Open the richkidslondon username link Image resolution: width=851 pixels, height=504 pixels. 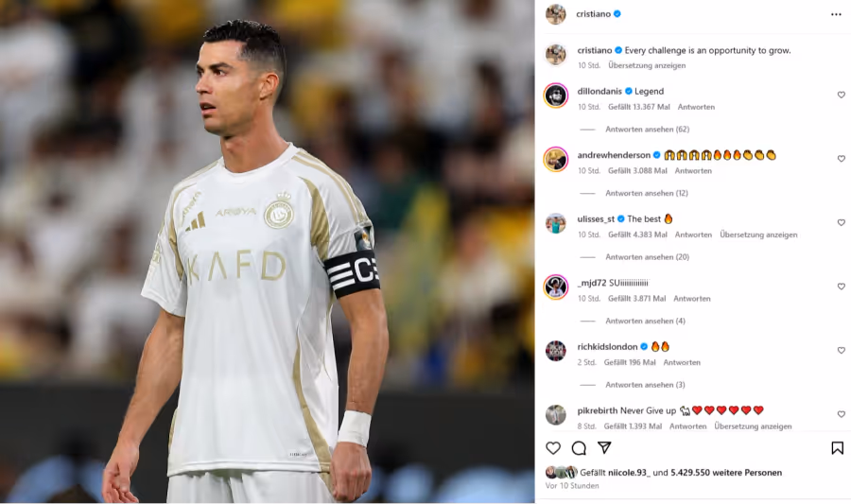607,347
